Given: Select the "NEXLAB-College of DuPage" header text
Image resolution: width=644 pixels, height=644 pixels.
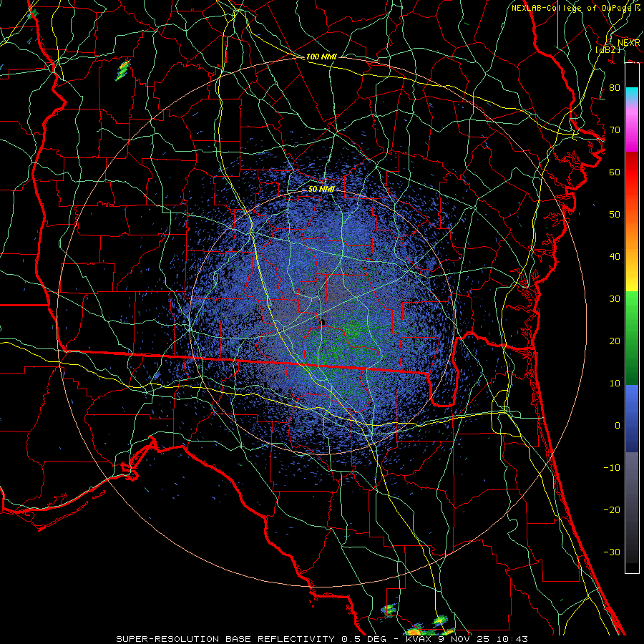Looking at the screenshot, I should pos(572,8).
